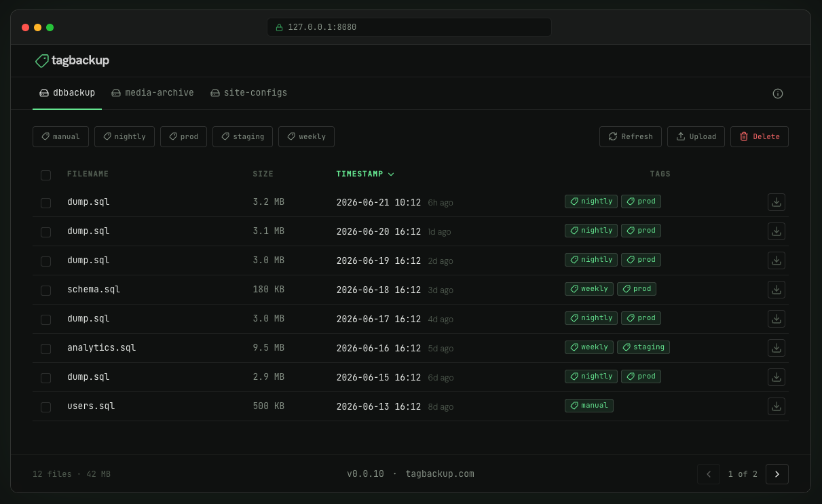Download dump.sql from 2026-06-17

pyautogui.click(x=777, y=319)
